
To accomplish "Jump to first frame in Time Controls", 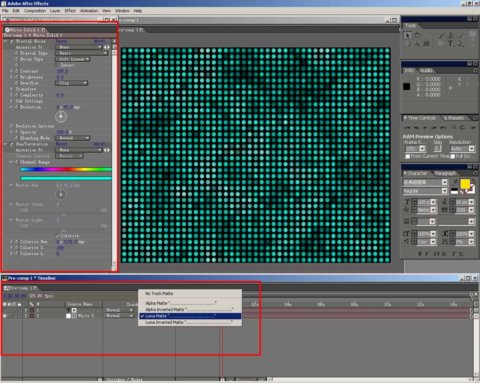I will pyautogui.click(x=407, y=127).
